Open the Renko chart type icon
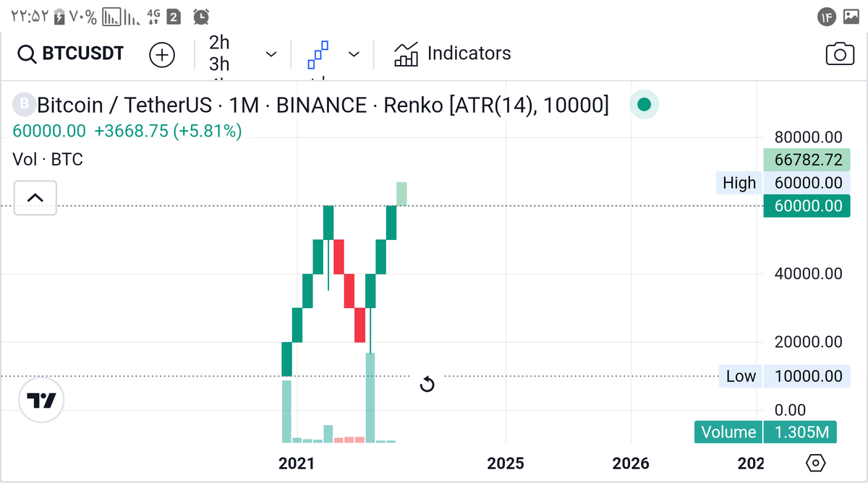 (318, 54)
